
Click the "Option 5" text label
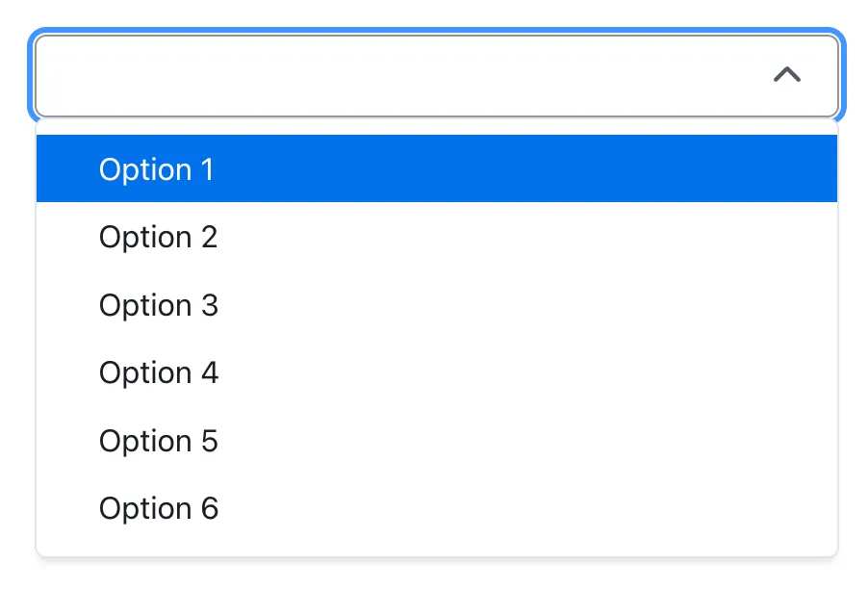point(159,441)
